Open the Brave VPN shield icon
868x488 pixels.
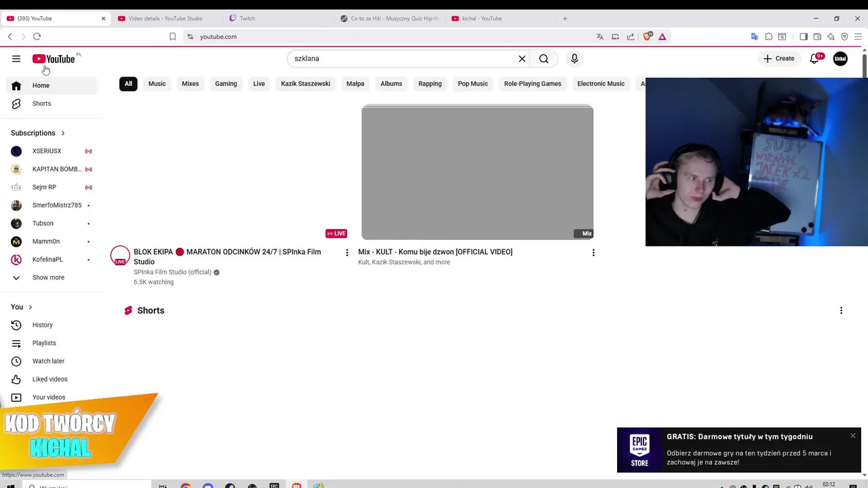point(844,37)
